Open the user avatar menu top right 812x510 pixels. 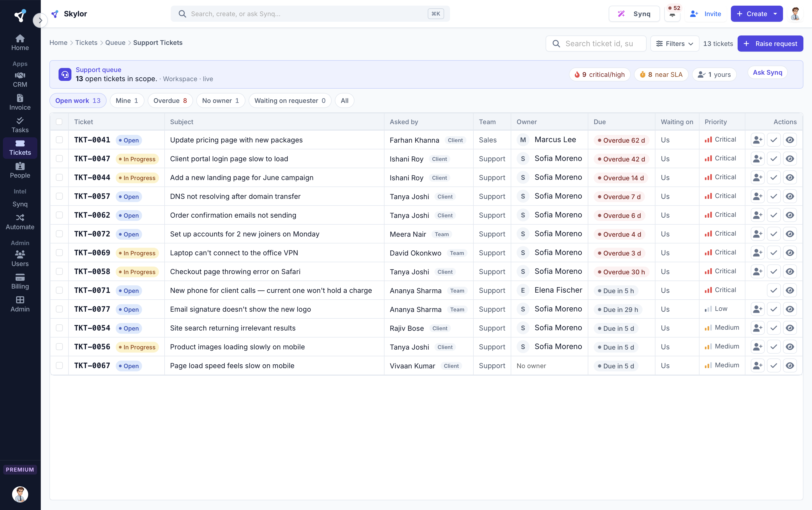795,14
